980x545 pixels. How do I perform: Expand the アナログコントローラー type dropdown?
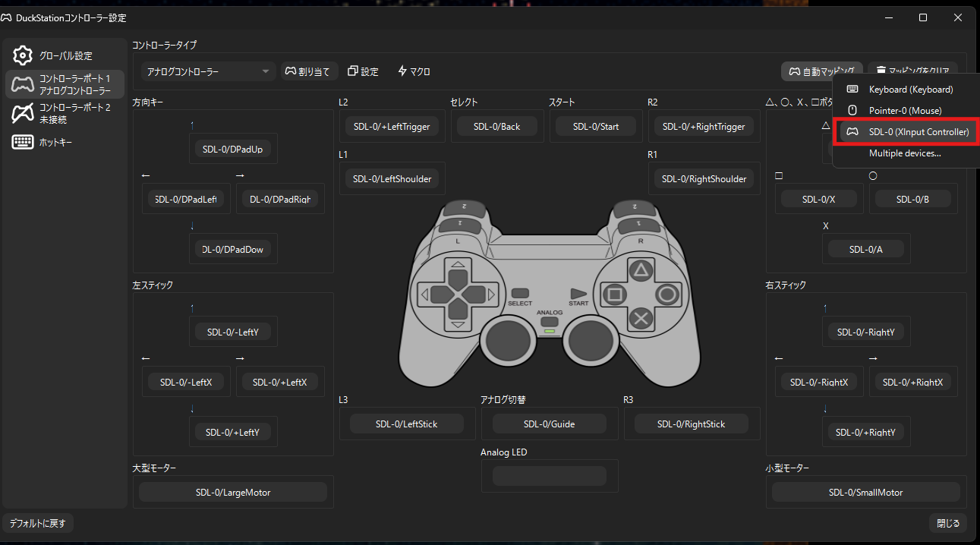(x=207, y=71)
